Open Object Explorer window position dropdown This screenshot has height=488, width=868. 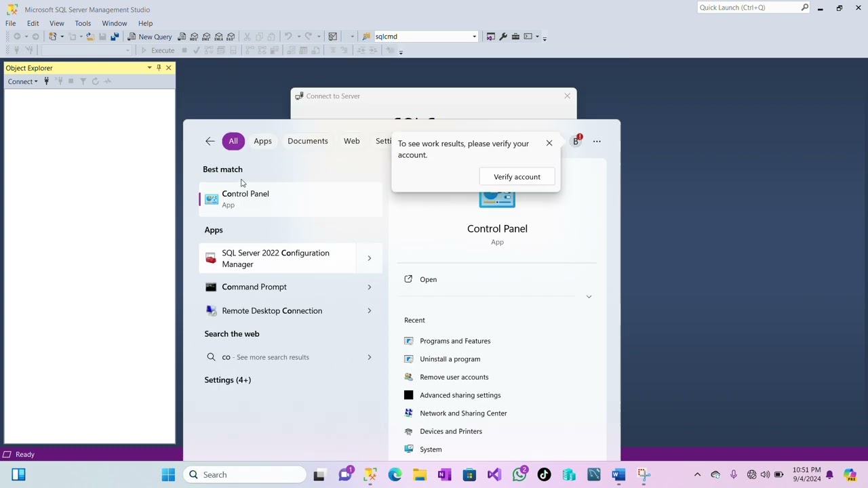tap(149, 68)
